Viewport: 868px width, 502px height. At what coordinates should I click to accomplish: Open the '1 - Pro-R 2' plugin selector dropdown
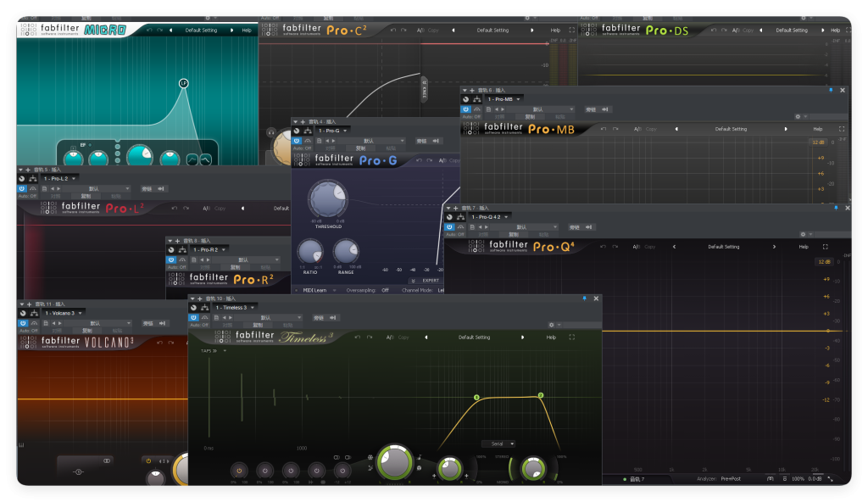point(209,250)
